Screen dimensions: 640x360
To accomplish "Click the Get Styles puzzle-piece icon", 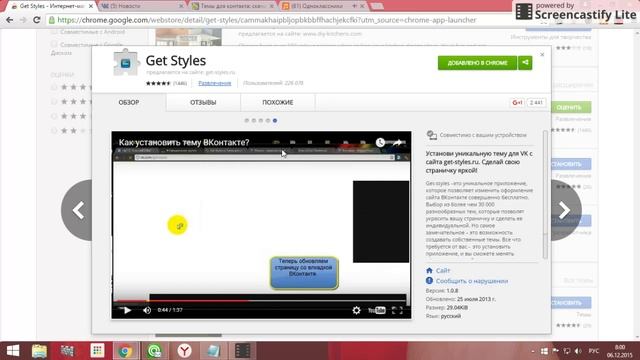I will point(125,62).
